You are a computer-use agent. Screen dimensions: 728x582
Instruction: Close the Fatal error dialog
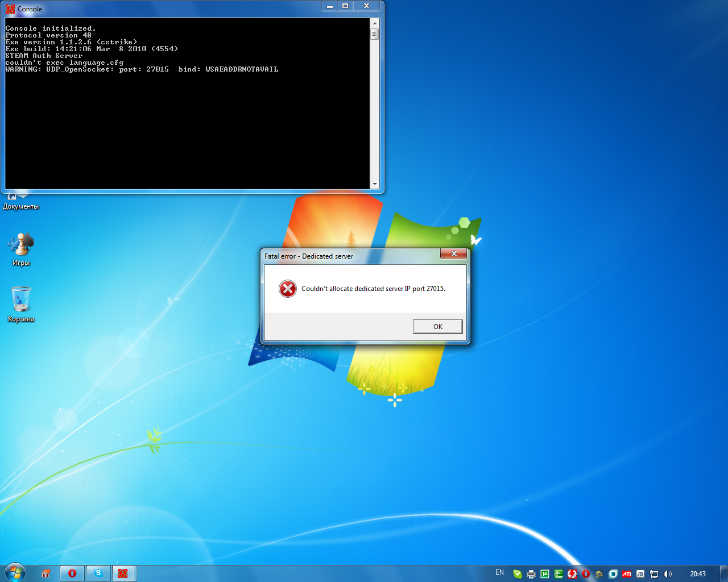click(454, 253)
